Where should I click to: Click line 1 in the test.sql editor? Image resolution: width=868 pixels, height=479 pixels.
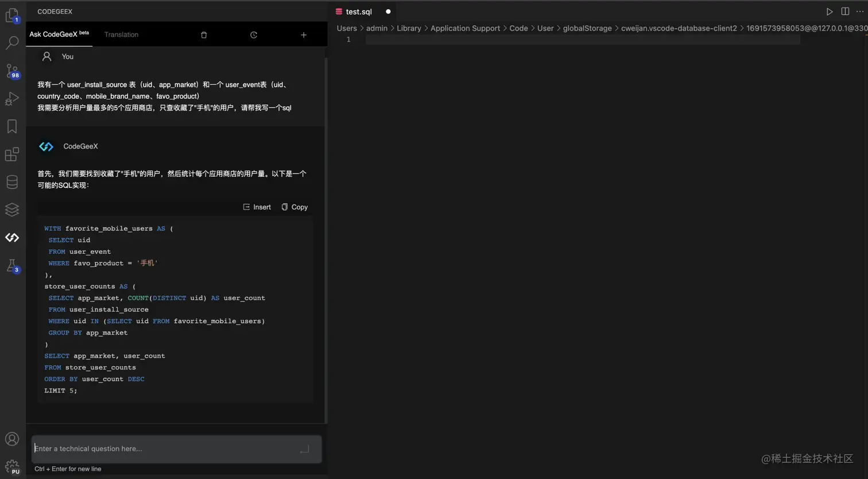(x=583, y=40)
